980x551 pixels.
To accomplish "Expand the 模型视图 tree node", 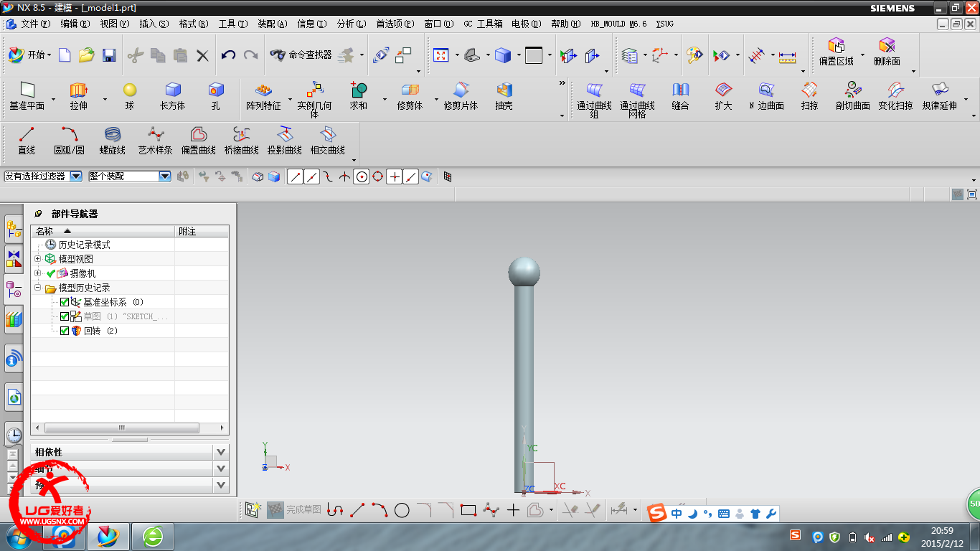I will (38, 258).
